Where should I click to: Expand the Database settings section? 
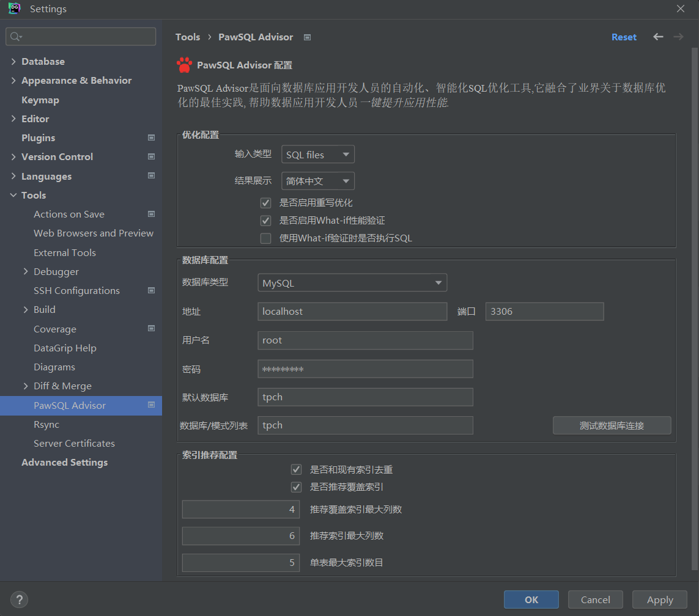(13, 62)
